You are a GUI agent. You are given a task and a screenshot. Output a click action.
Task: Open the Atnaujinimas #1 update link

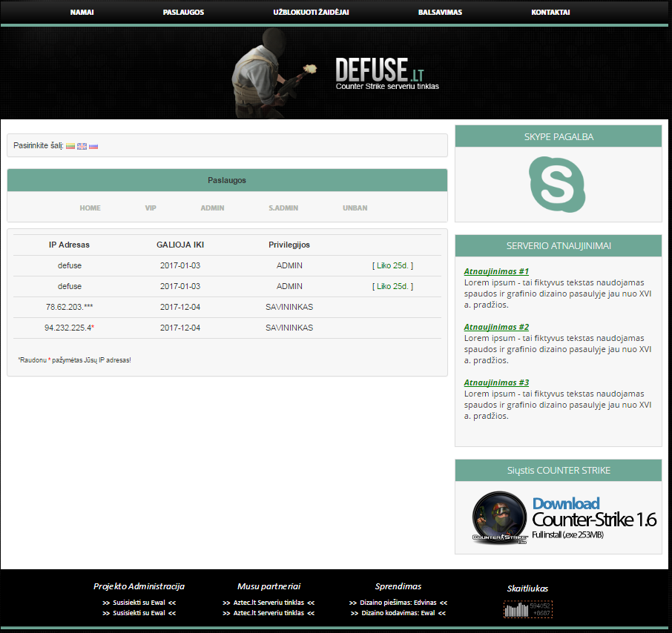pyautogui.click(x=496, y=271)
